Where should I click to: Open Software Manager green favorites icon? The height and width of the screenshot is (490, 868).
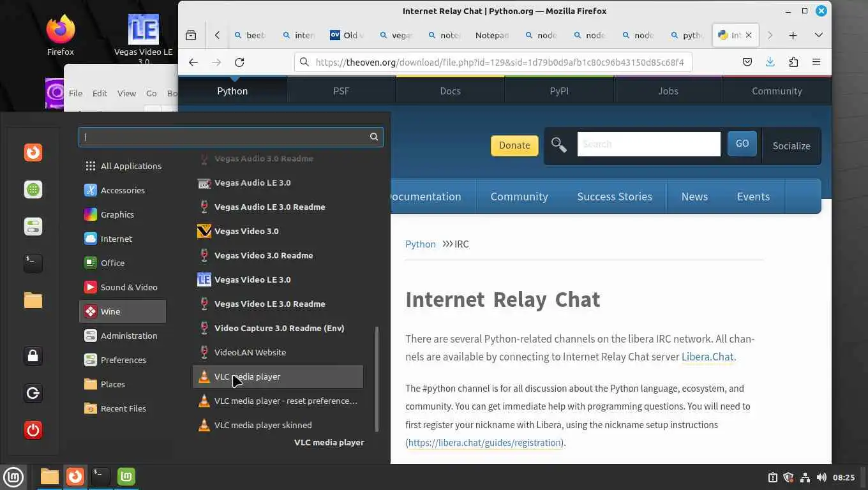click(33, 189)
